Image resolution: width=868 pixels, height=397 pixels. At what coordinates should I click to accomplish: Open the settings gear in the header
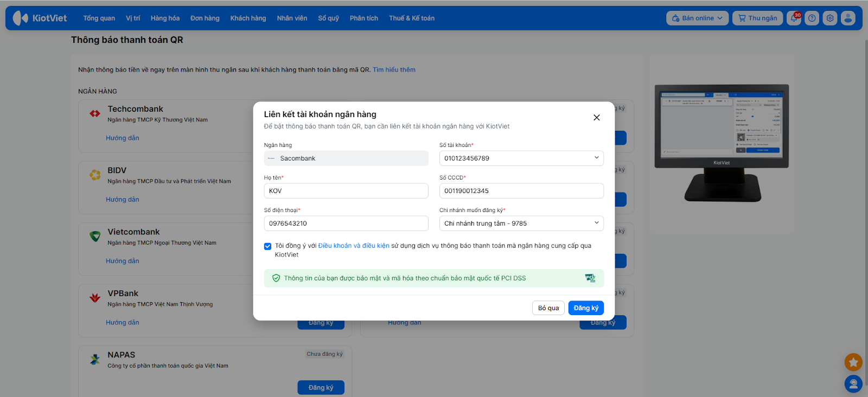(x=830, y=18)
